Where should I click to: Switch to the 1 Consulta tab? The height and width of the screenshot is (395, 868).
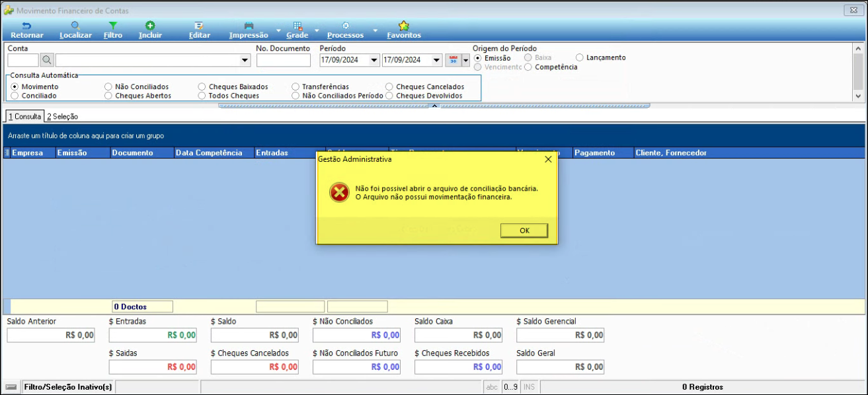tap(24, 116)
